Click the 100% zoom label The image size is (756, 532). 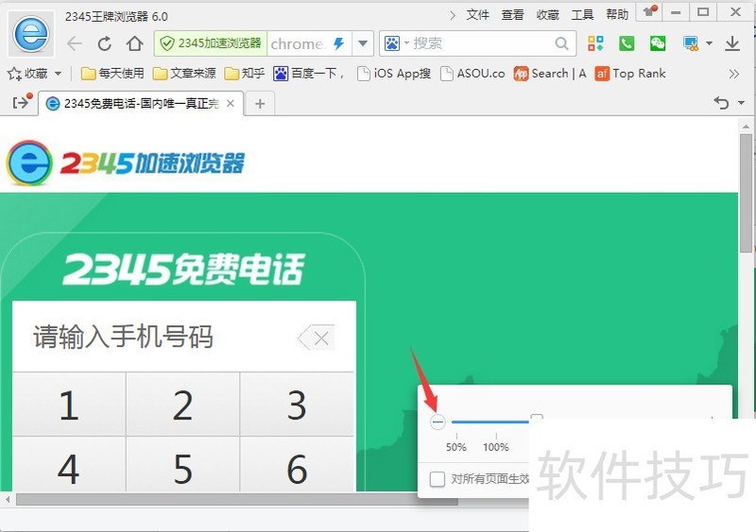496,447
